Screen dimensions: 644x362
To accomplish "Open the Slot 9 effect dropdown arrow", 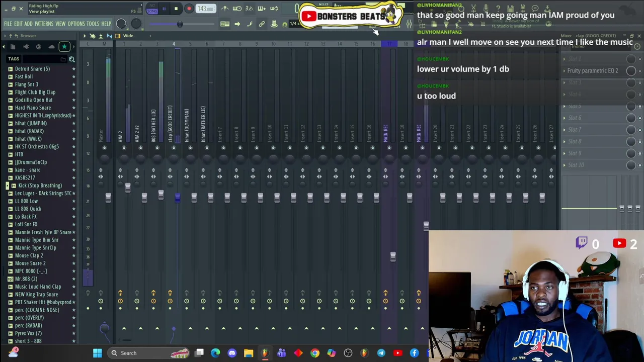I will click(564, 153).
